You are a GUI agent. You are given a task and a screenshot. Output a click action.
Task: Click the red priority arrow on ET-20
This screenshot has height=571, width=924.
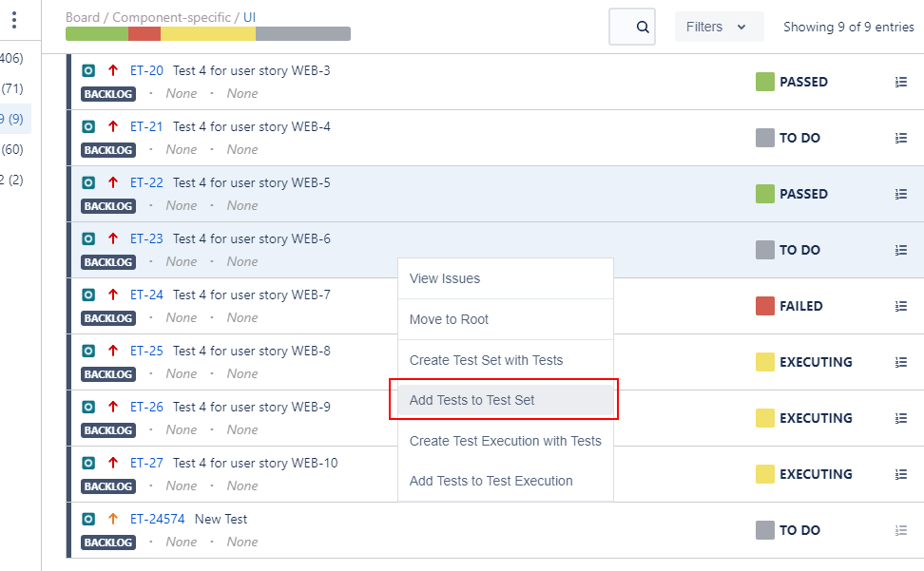(113, 70)
